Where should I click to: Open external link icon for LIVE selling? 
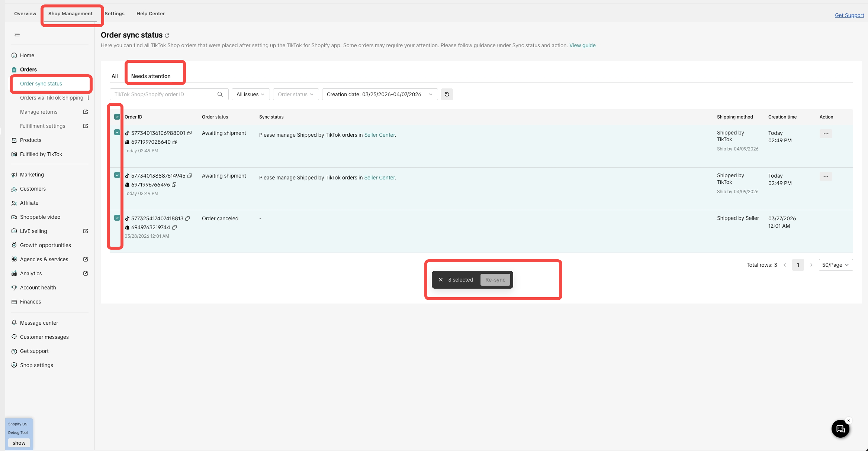(x=86, y=231)
